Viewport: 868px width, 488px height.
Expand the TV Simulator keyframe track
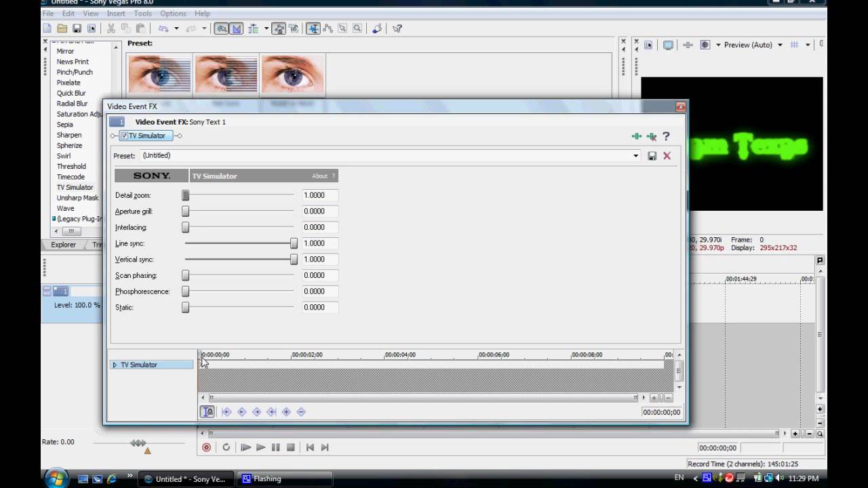(115, 365)
